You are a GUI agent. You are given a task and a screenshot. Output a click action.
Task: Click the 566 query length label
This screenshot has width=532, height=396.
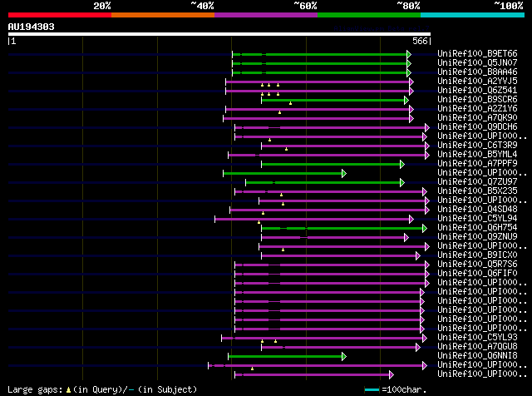click(420, 41)
